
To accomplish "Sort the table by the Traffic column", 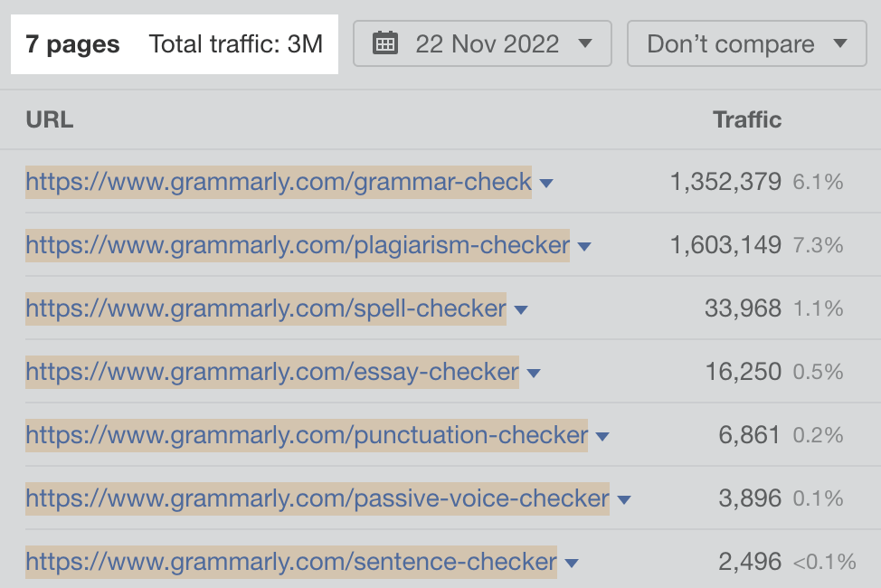I will 746,119.
